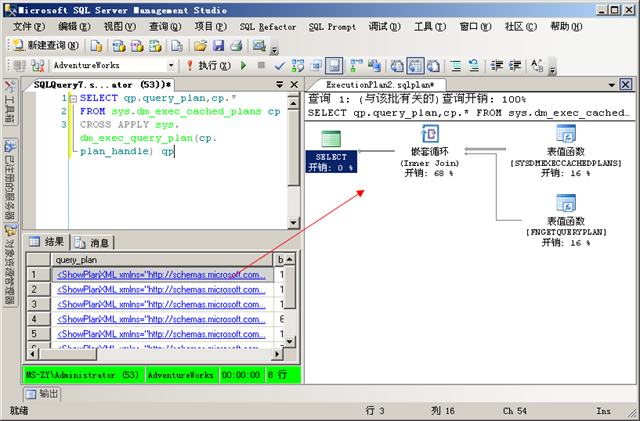Screen dimensions: 640x421
Task: Open ShowPlanXML link in row 2
Action: 162,290
